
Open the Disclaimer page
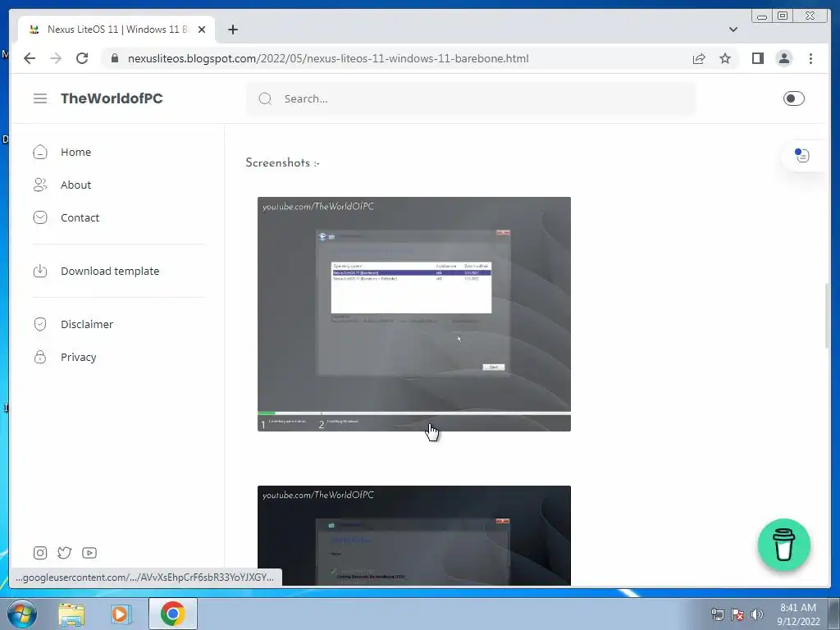(87, 324)
